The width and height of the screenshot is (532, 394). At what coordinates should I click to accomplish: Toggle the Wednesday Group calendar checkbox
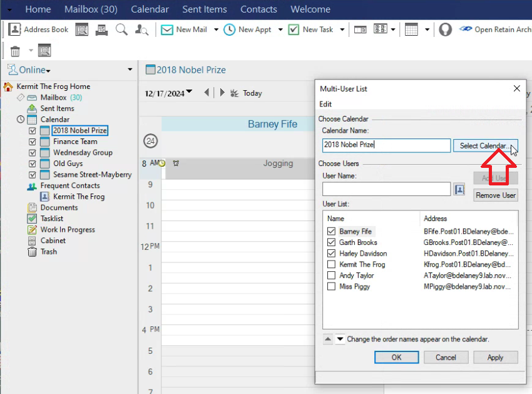pos(33,153)
